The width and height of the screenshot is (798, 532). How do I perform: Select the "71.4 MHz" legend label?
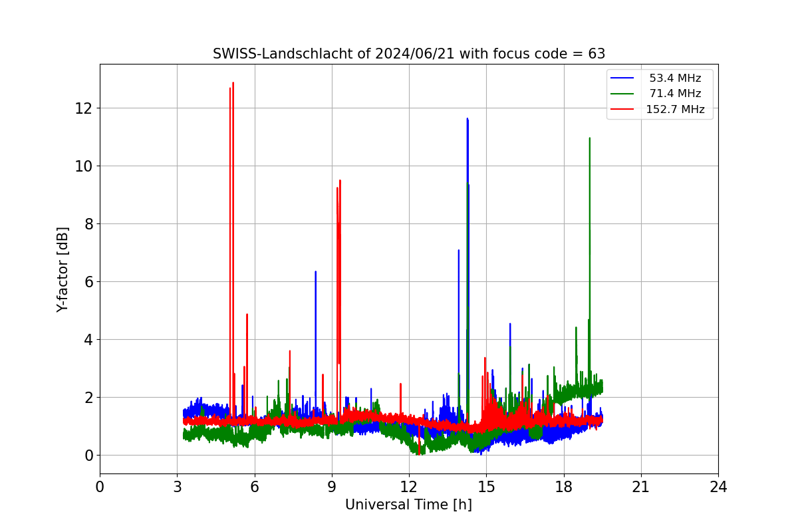[x=675, y=94]
